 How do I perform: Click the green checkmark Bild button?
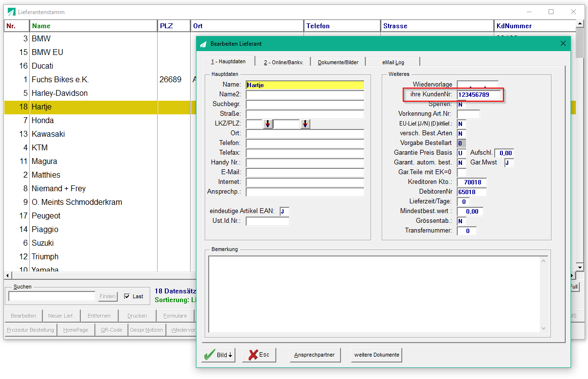(218, 355)
